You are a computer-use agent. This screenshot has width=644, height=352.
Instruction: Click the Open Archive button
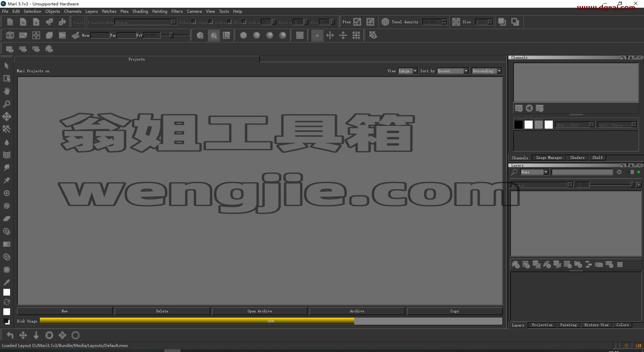click(260, 311)
